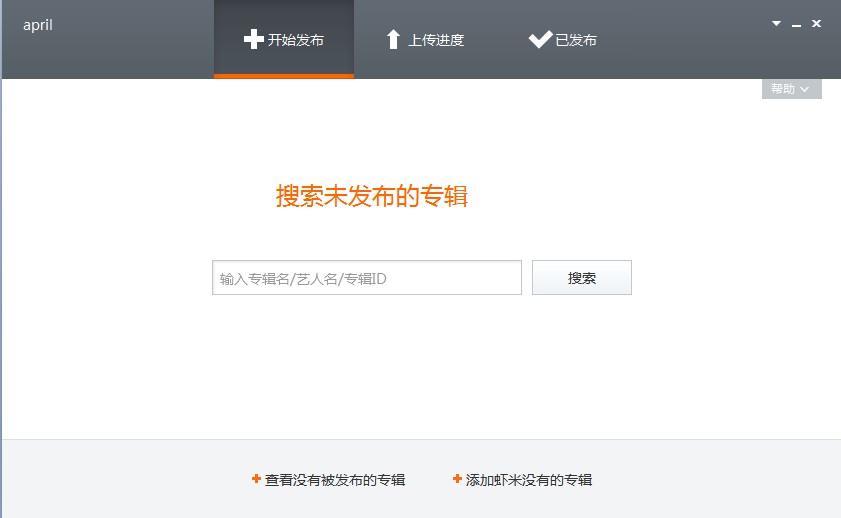This screenshot has height=518, width=841.
Task: Expand the 帮助 dropdown
Action: pos(792,89)
